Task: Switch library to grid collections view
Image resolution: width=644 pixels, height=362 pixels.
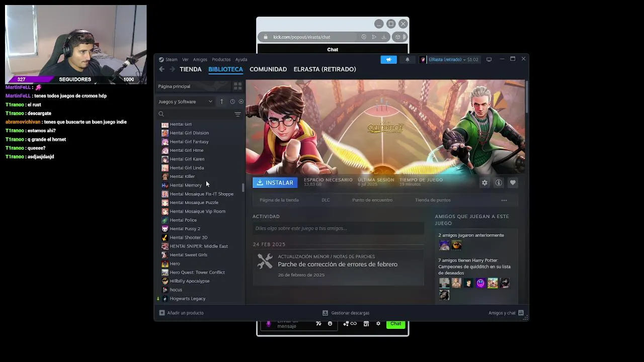Action: click(x=237, y=86)
